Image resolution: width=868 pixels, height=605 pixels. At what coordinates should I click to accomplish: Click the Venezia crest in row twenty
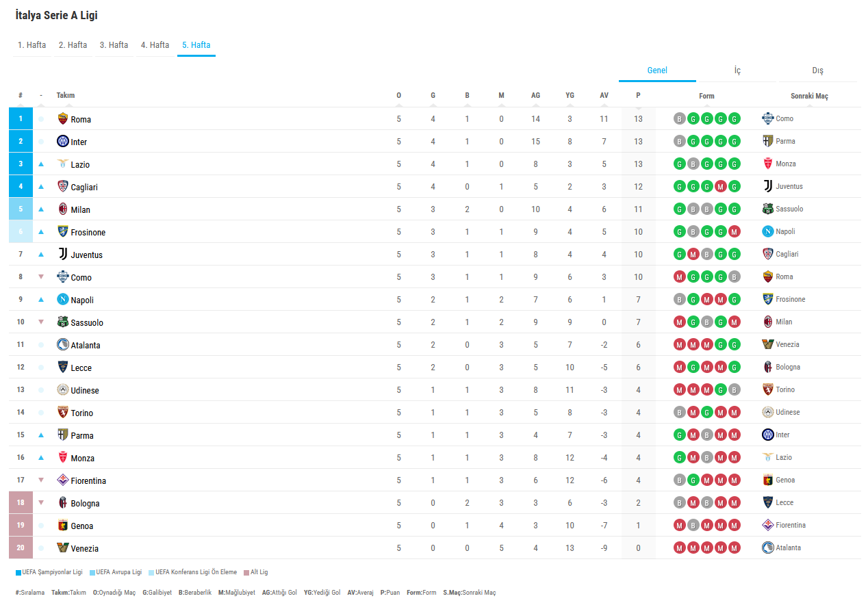63,548
